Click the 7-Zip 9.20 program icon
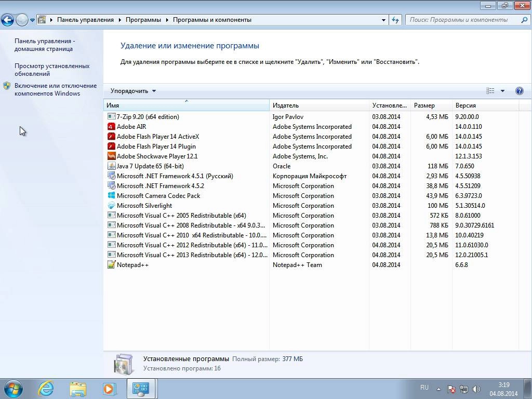Image resolution: width=532 pixels, height=399 pixels. point(111,116)
